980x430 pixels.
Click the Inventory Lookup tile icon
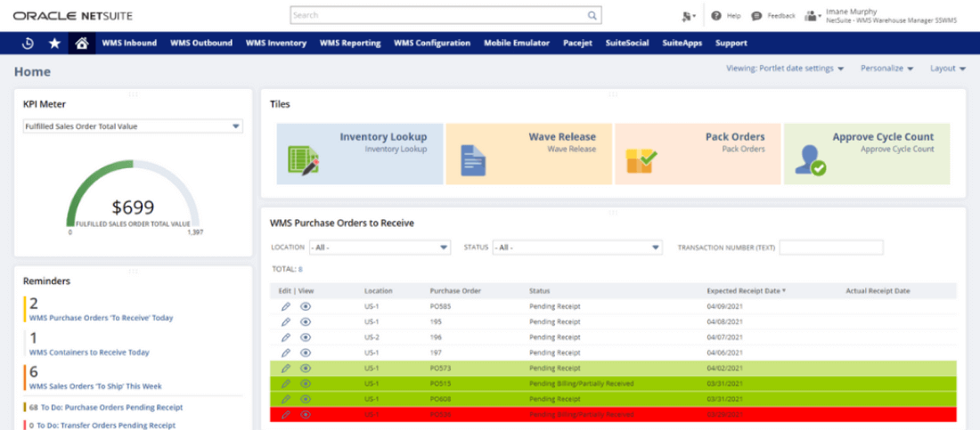click(303, 160)
